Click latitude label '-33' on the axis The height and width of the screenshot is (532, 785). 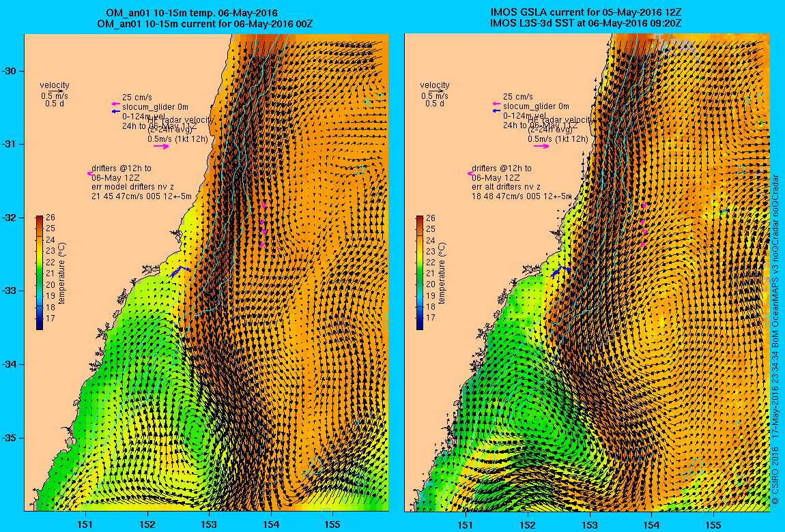[x=10, y=291]
